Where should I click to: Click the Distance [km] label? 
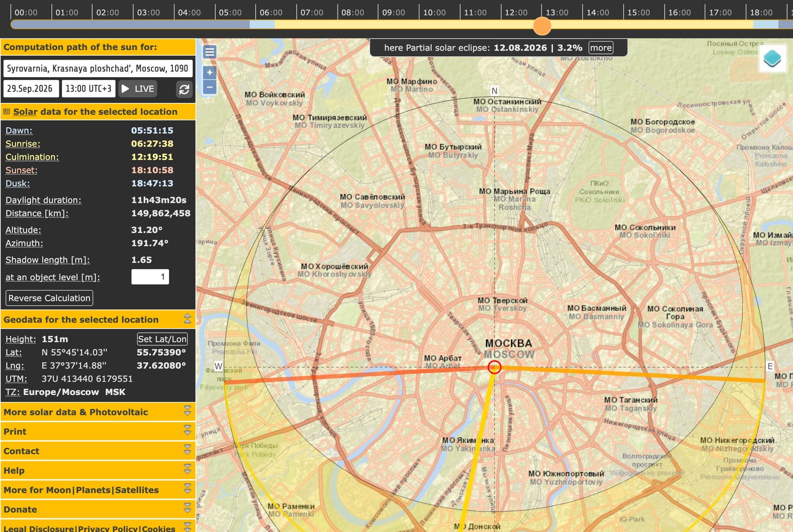click(37, 213)
